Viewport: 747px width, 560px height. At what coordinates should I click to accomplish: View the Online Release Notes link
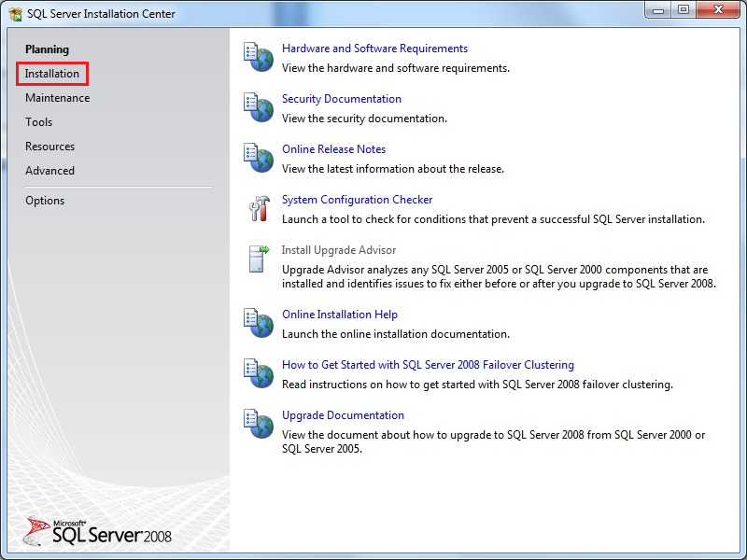[x=334, y=149]
